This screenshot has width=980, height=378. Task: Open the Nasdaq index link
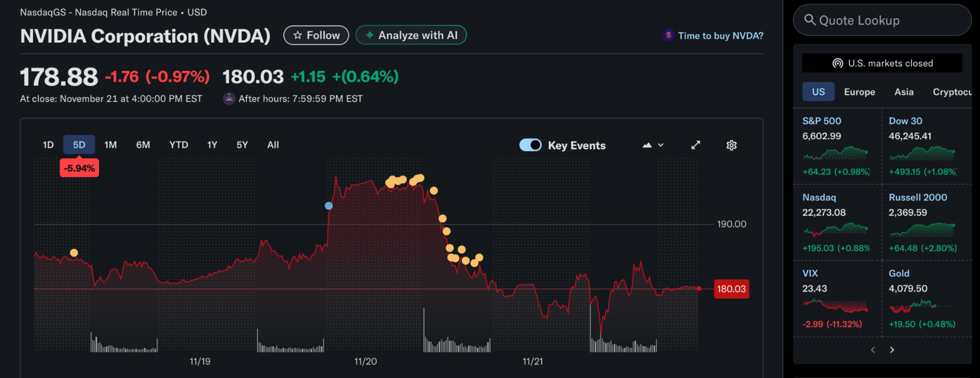[819, 197]
